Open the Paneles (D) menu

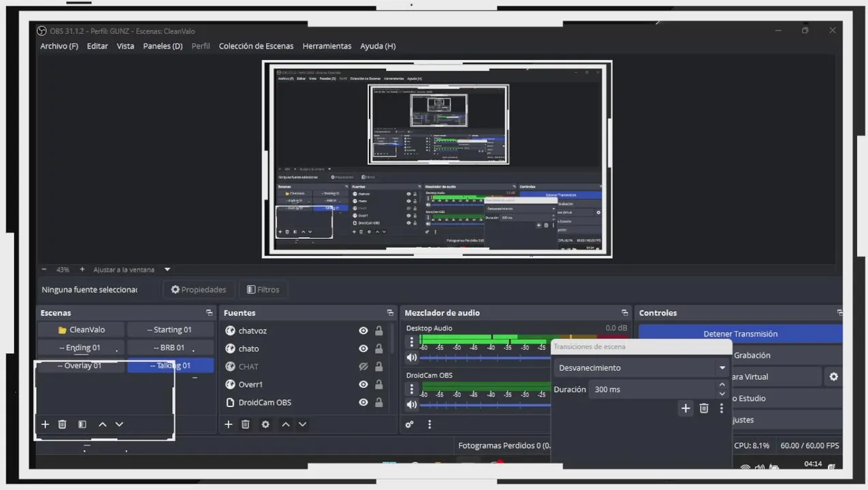pos(163,46)
